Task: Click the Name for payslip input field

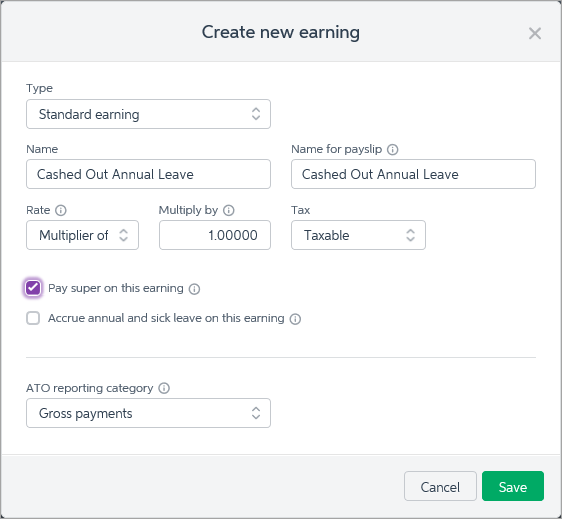Action: tap(413, 174)
